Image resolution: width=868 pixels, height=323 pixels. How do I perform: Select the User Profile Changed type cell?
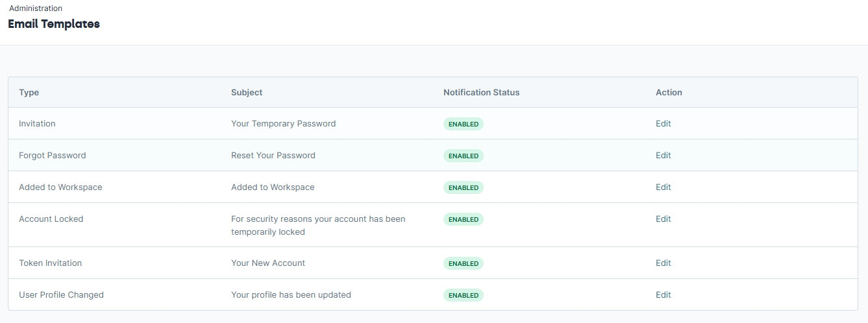tap(61, 294)
